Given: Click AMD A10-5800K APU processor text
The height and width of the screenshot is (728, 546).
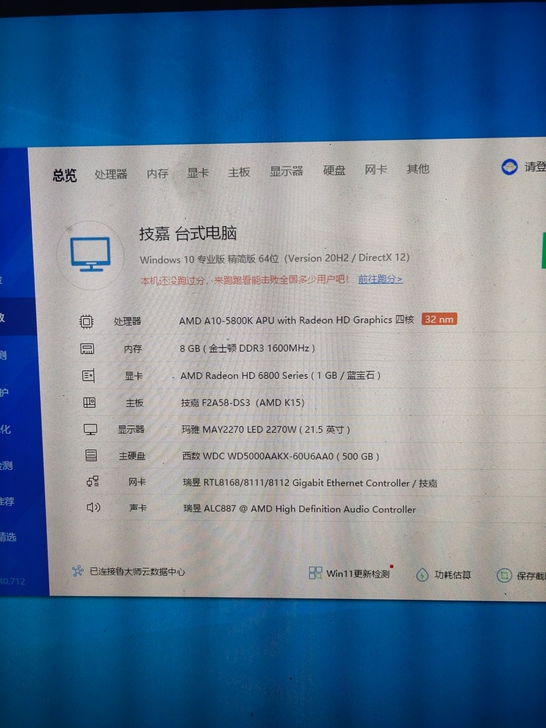Looking at the screenshot, I should tap(296, 320).
